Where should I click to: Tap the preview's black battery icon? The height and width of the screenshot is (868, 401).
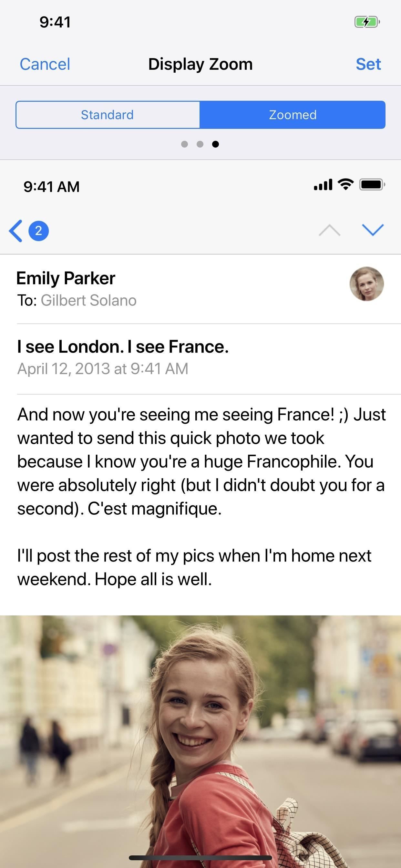[372, 185]
